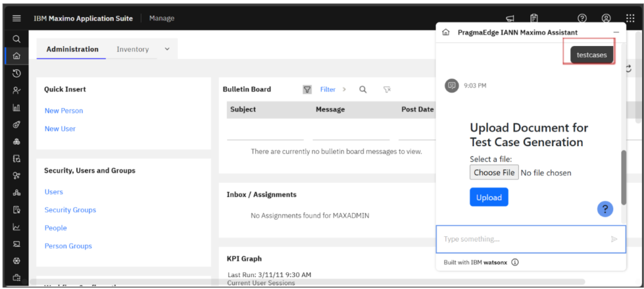Open the document lock icon in sidebar
Image resolution: width=644 pixels, height=289 pixels.
click(16, 210)
